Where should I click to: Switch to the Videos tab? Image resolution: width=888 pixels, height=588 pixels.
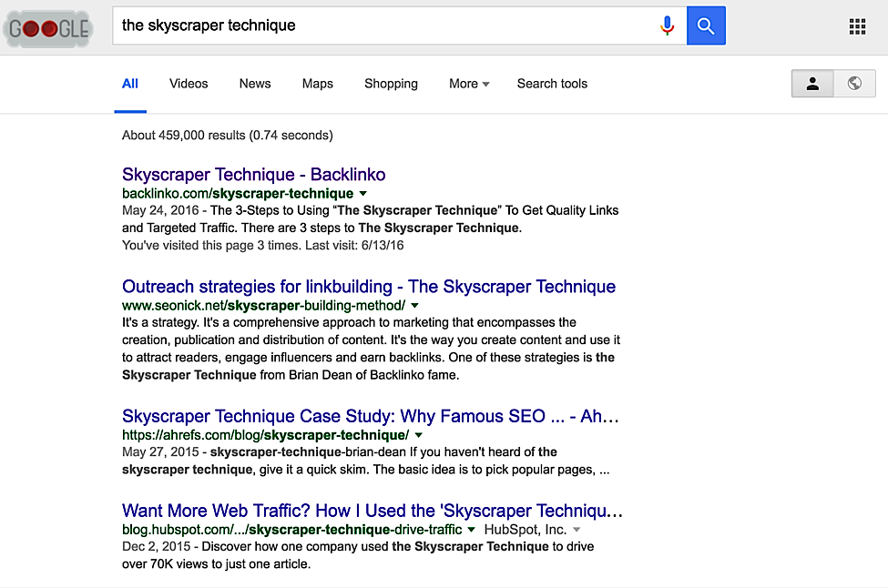point(189,84)
